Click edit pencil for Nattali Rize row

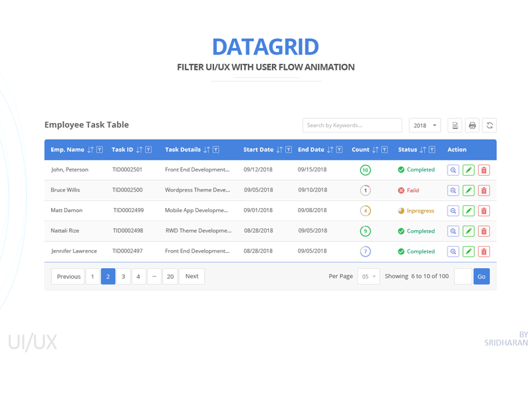[468, 231]
